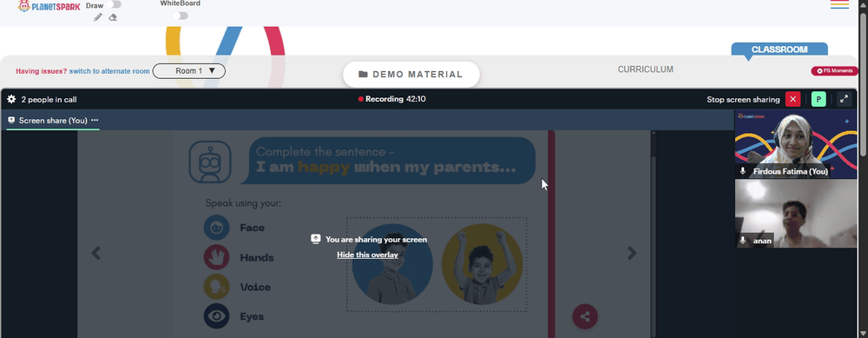
Task: Switch to Curriculum tab
Action: tap(646, 70)
